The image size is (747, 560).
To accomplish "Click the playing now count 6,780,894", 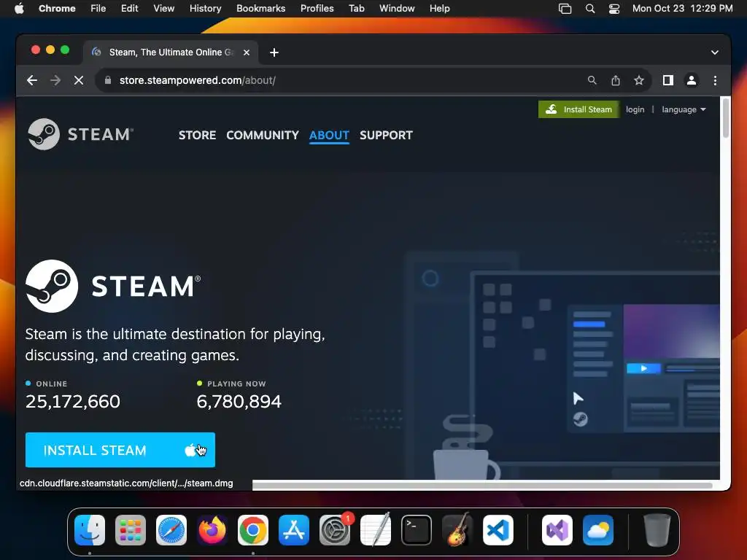I will (239, 402).
